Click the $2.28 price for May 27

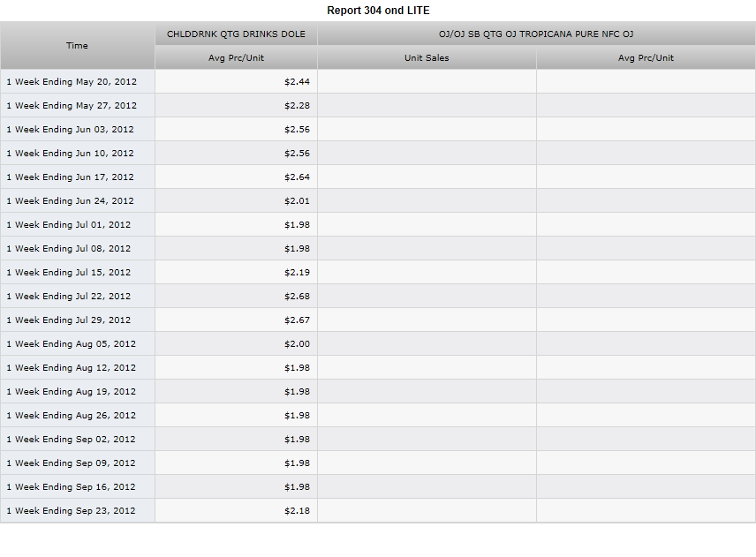click(297, 105)
